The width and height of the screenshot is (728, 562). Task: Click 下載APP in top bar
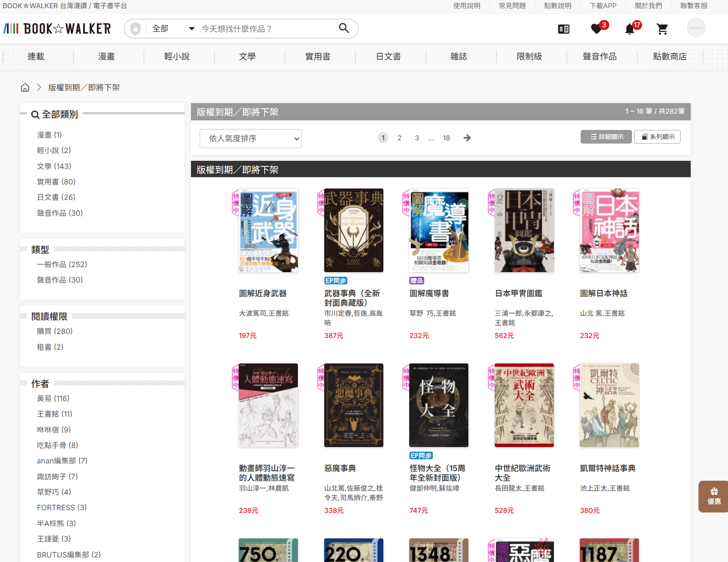tap(603, 6)
